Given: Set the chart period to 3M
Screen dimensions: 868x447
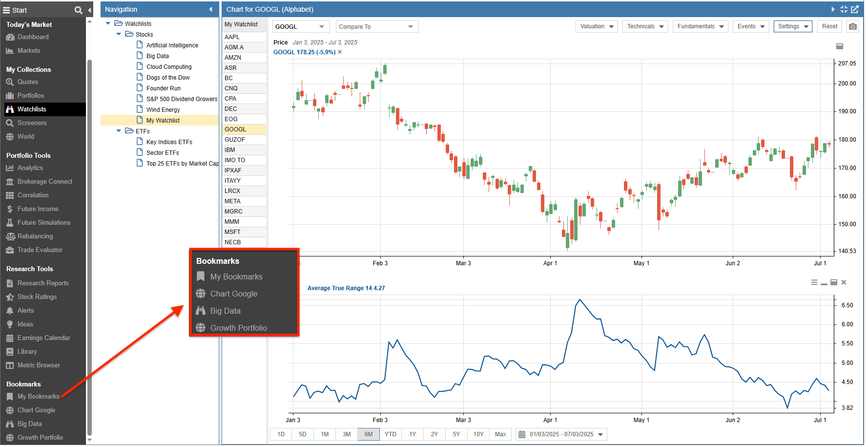Looking at the screenshot, I should 346,434.
